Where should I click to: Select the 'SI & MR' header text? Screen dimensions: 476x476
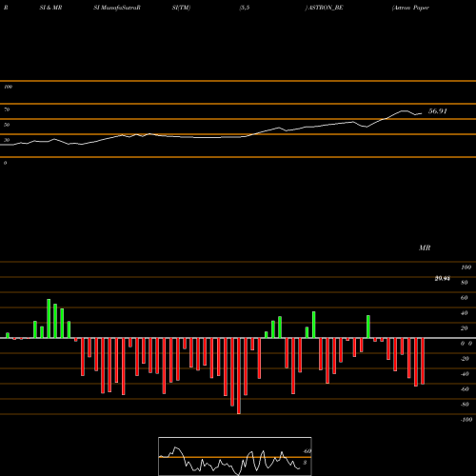tap(50, 8)
